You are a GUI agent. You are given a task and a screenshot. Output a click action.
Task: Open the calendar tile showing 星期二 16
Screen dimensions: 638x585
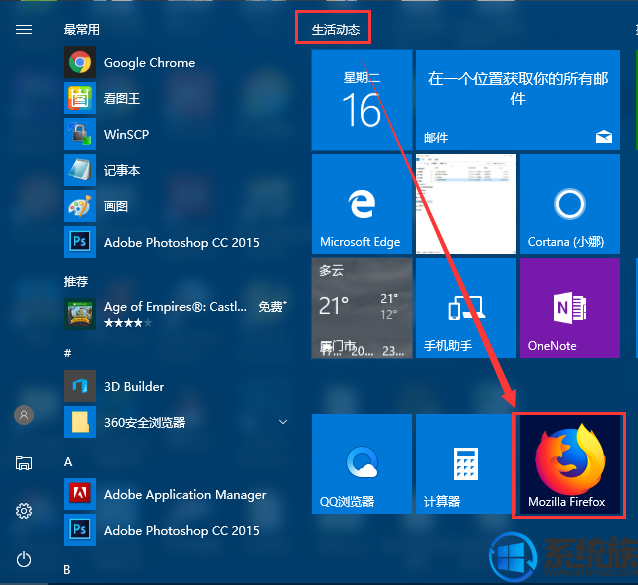point(362,100)
